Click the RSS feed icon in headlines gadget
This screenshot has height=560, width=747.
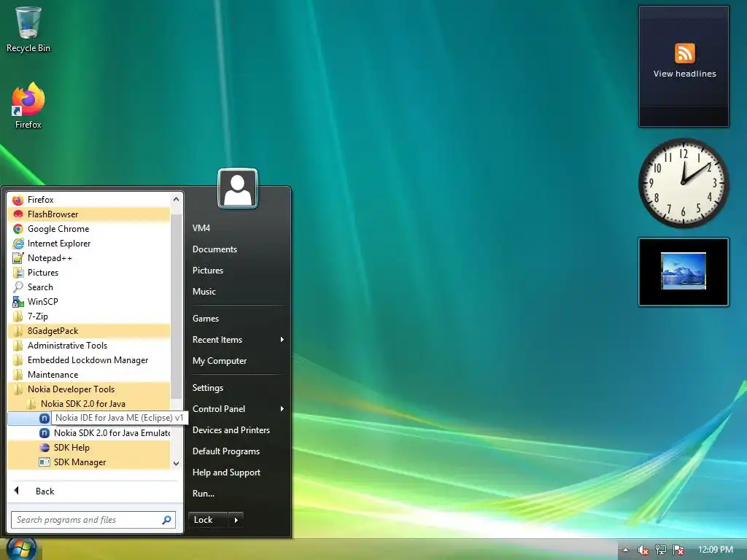point(684,52)
